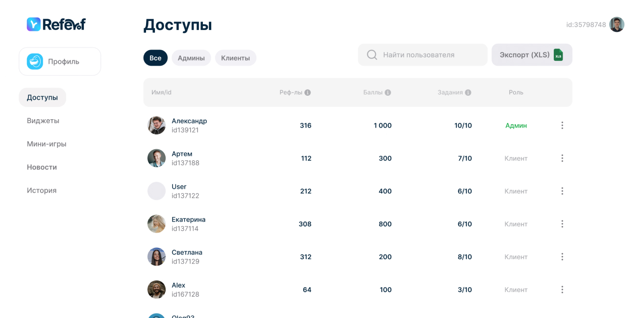Open the actions menu for Екатерина
Image resolution: width=644 pixels, height=318 pixels.
point(562,224)
